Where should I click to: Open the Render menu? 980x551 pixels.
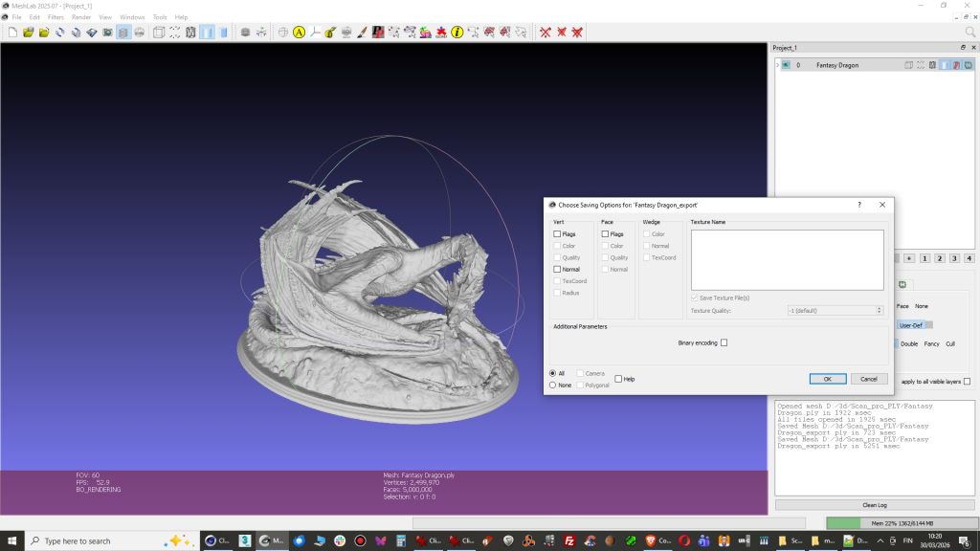click(x=81, y=17)
